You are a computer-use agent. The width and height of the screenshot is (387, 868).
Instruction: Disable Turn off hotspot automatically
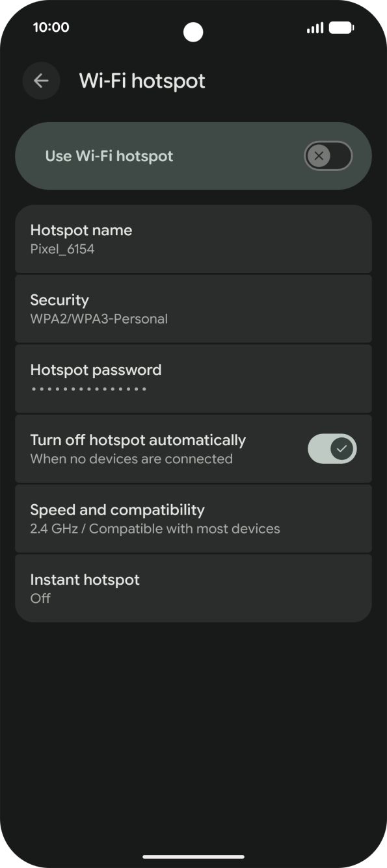coord(332,448)
